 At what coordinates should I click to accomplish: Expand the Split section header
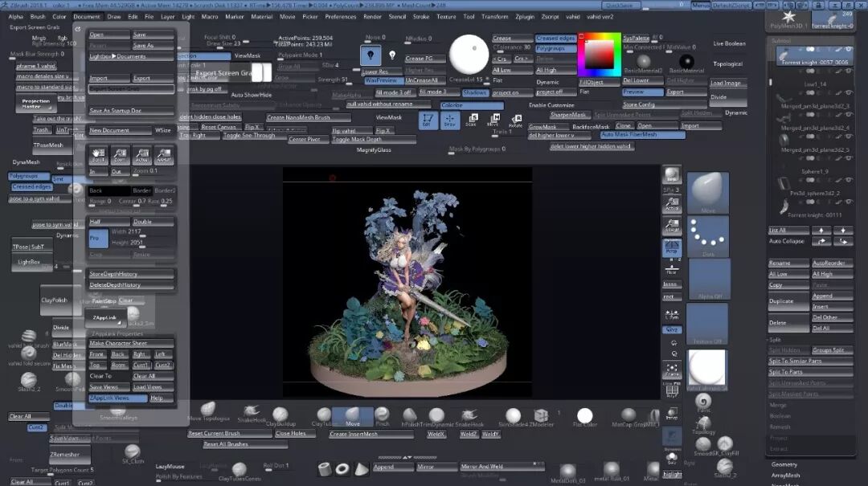click(x=776, y=339)
